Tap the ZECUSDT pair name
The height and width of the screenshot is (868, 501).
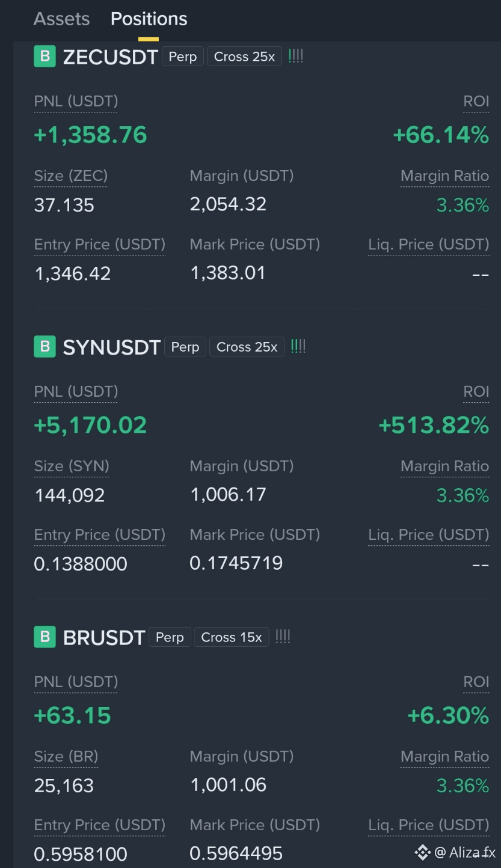coord(110,57)
